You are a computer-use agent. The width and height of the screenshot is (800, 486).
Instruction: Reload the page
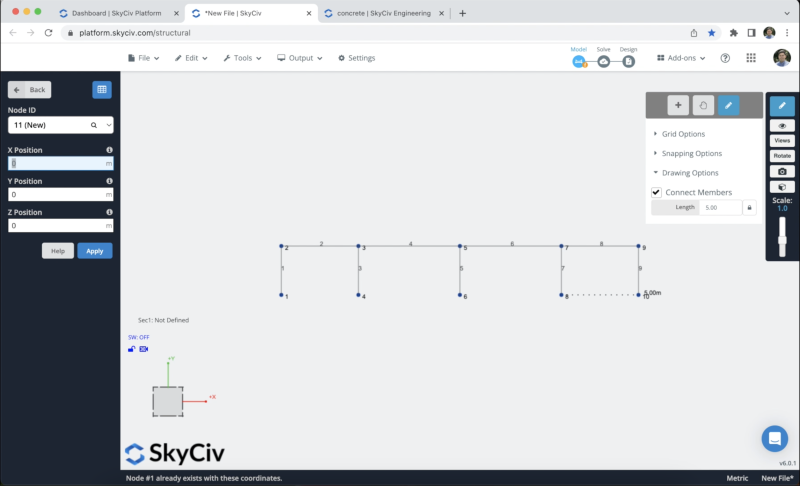click(x=48, y=33)
